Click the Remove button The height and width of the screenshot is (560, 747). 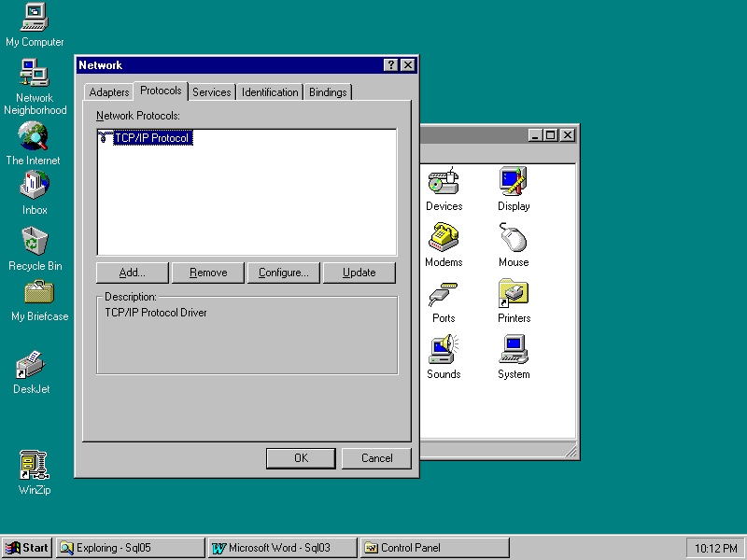coord(208,273)
